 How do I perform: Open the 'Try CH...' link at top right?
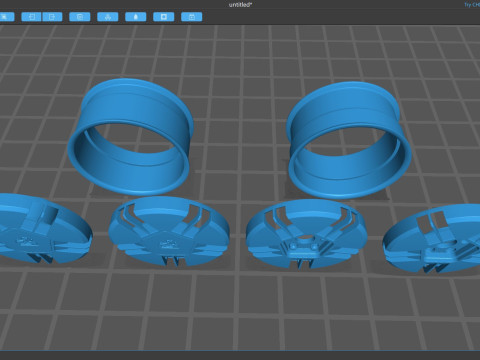(x=472, y=5)
